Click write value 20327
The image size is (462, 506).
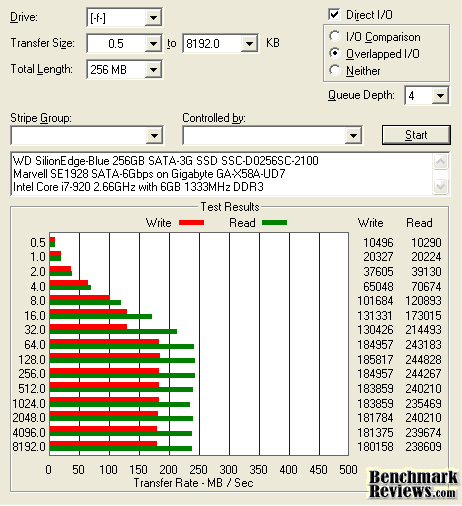(x=378, y=257)
